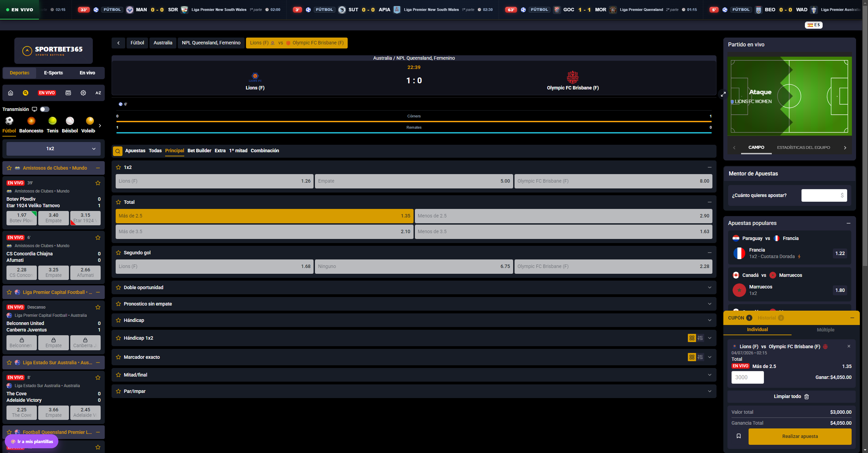This screenshot has width=868, height=453.
Task: Open the 1x2 market dropdown in sidebar
Action: point(54,149)
